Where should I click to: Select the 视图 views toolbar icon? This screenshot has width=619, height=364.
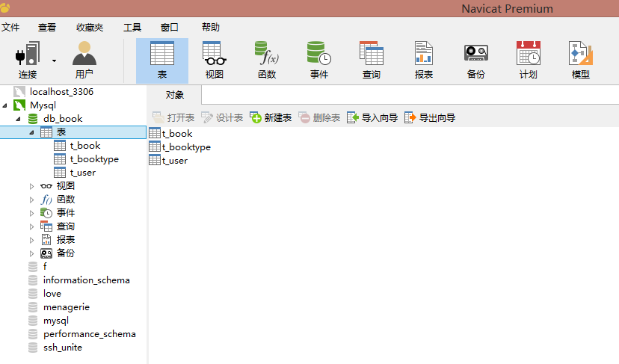coord(215,61)
